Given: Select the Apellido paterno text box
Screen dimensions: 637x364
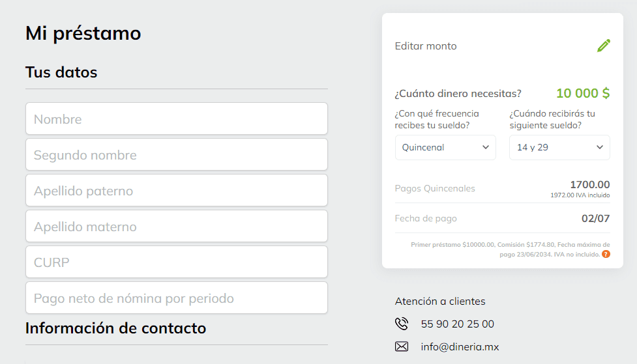Looking at the screenshot, I should pyautogui.click(x=177, y=191).
